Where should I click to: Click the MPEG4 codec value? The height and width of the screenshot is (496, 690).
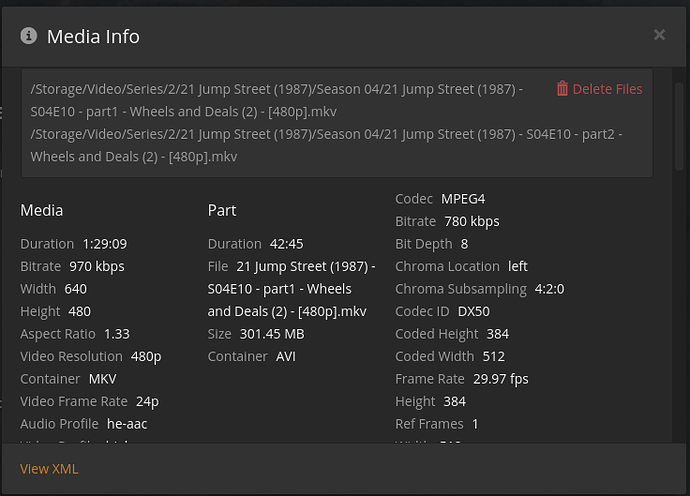463,199
